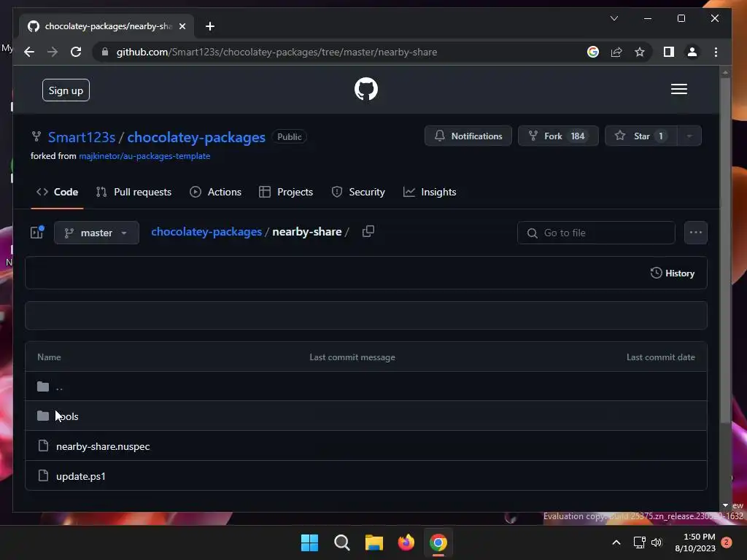The height and width of the screenshot is (560, 747).
Task: Open the nearby-share.nuspec file
Action: [103, 446]
